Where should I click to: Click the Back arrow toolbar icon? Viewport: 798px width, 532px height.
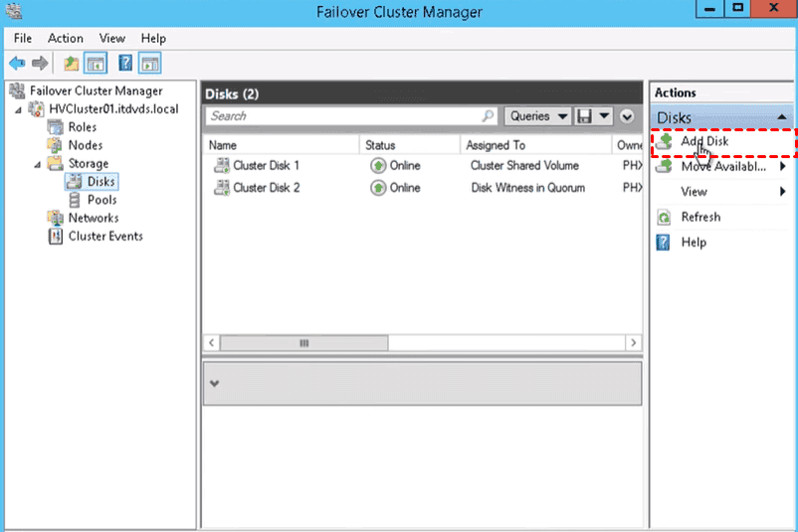tap(17, 64)
